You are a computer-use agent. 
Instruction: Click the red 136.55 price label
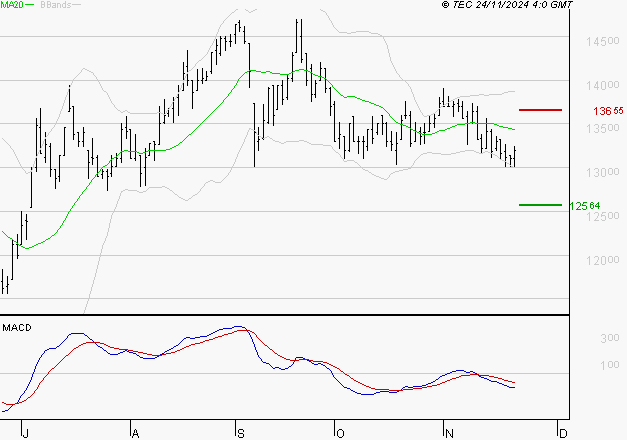click(608, 111)
